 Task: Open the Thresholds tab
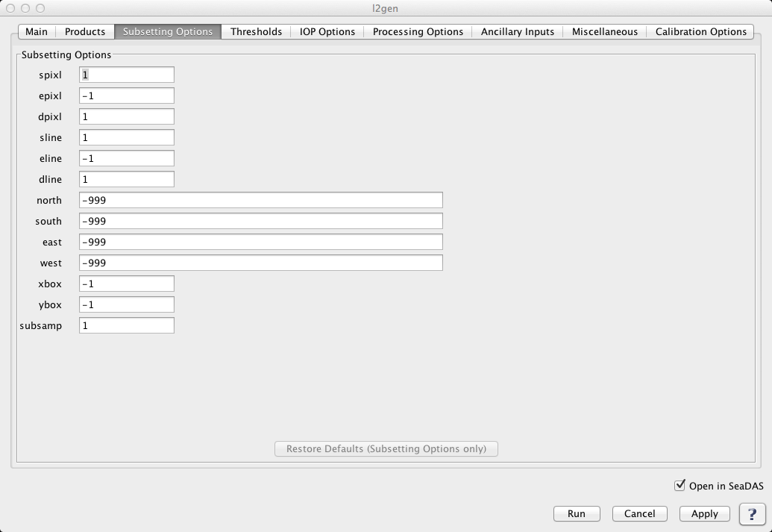256,31
